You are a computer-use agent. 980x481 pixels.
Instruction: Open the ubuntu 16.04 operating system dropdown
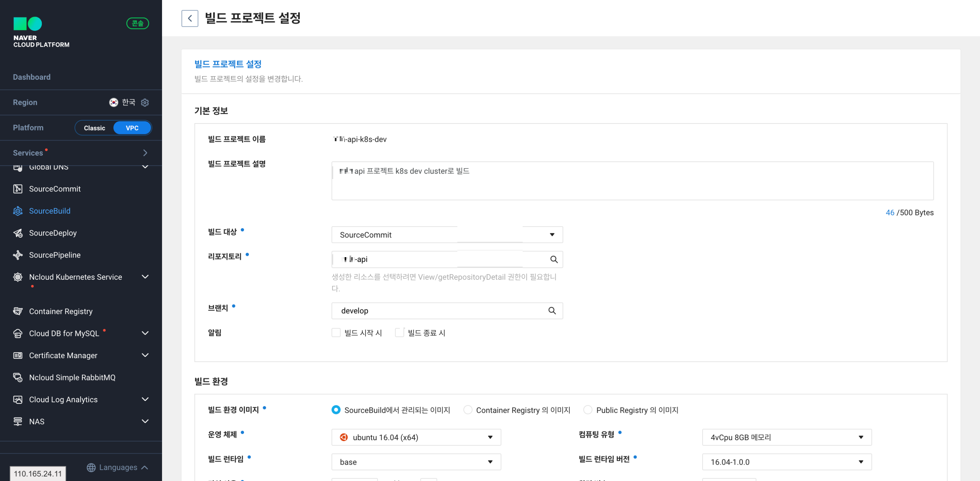coord(416,437)
